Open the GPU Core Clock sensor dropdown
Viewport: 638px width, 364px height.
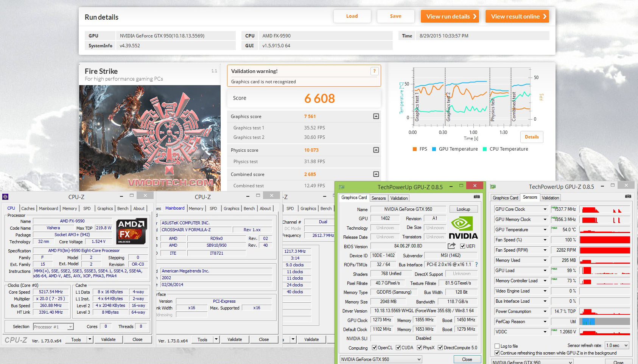click(545, 209)
